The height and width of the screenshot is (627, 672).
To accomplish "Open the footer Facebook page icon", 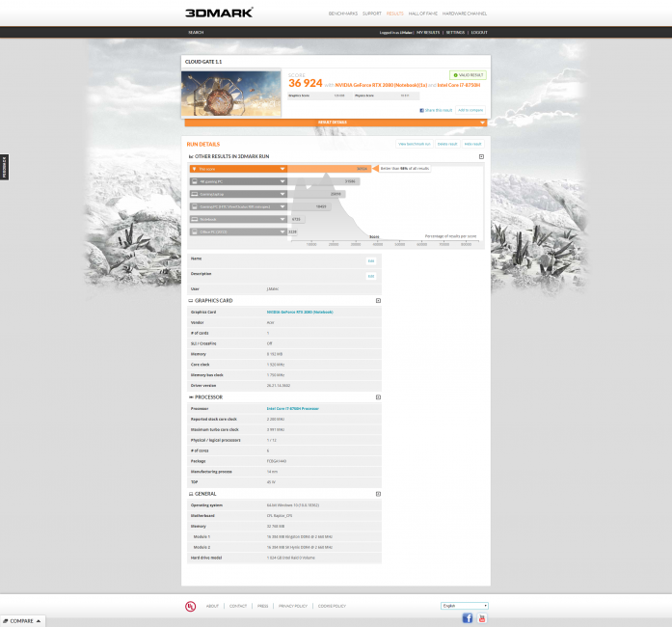I will pos(468,618).
